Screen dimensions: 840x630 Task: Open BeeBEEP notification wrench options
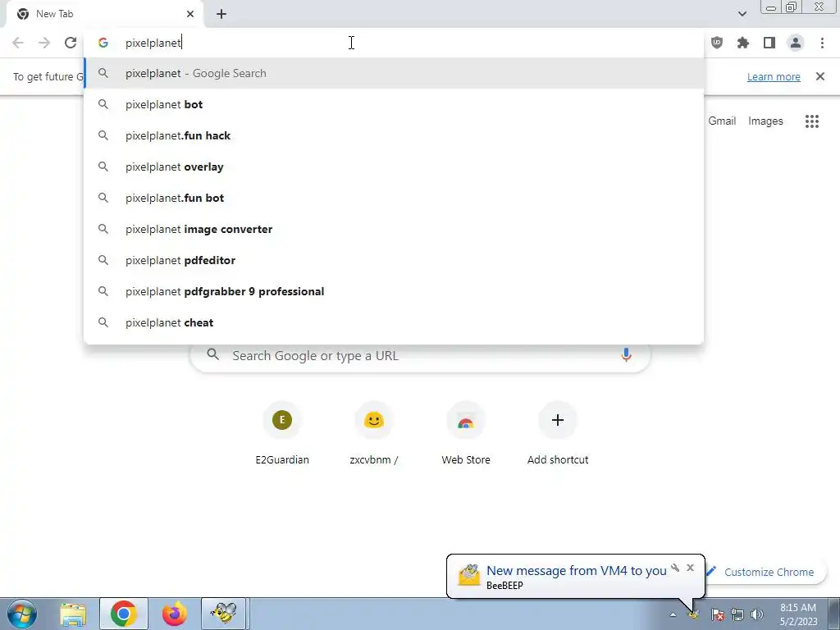click(675, 568)
